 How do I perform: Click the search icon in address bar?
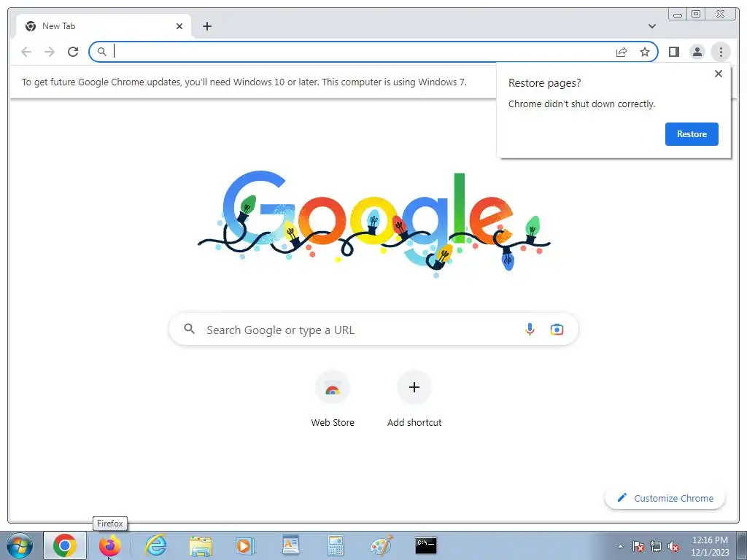[x=101, y=52]
